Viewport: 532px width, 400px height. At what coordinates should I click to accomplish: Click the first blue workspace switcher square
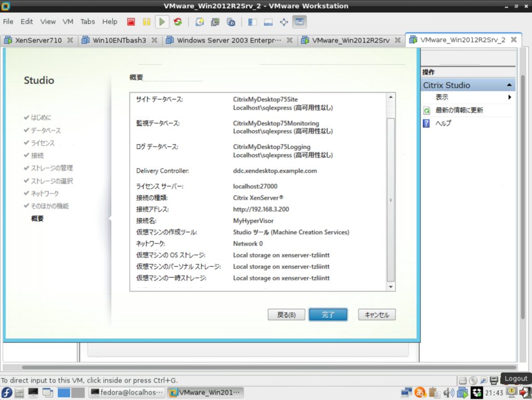64,393
